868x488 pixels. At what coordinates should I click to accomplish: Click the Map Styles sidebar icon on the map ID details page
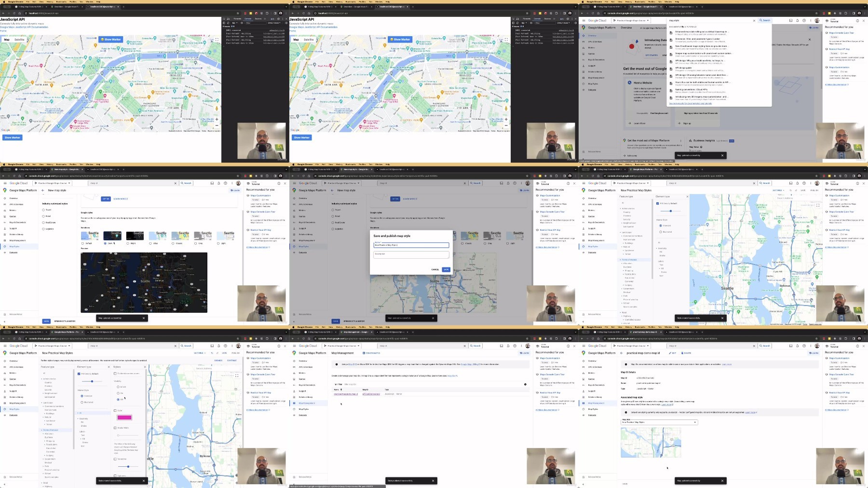click(583, 409)
